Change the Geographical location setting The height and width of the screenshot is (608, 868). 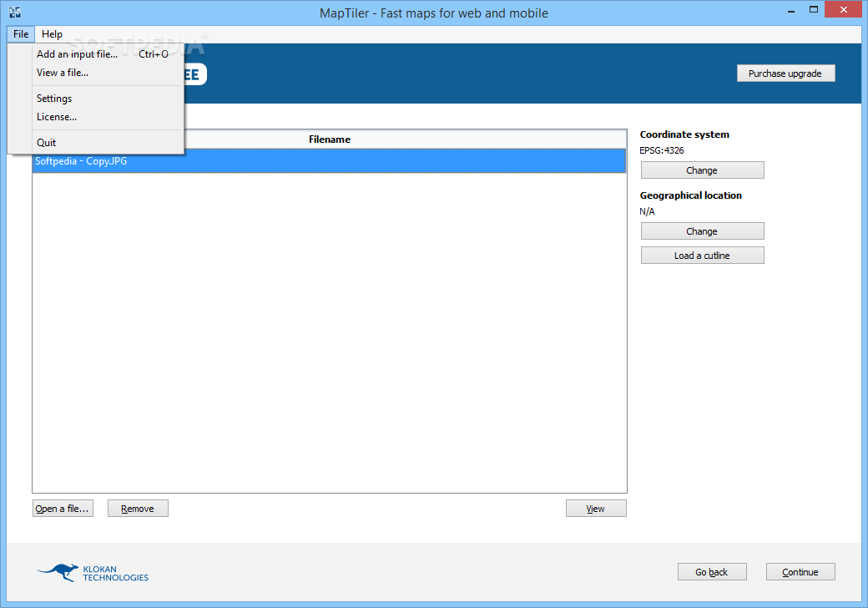[x=702, y=231]
